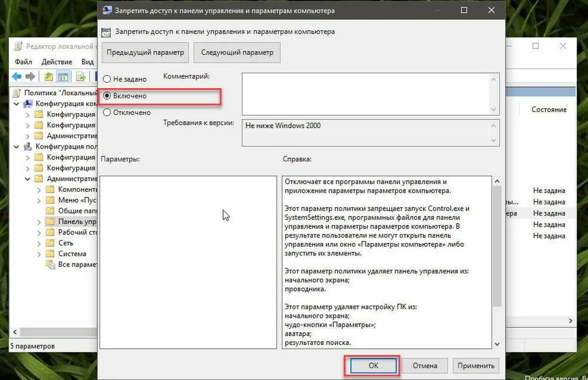Collapse the user 'Конфигурация пол...' node
This screenshot has height=380, width=588.
[17, 146]
